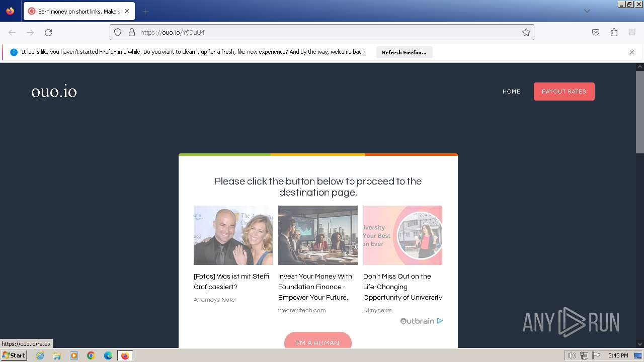Click the Action Center flag tray icon
Viewport: 644px width, 362px height.
pos(596,355)
